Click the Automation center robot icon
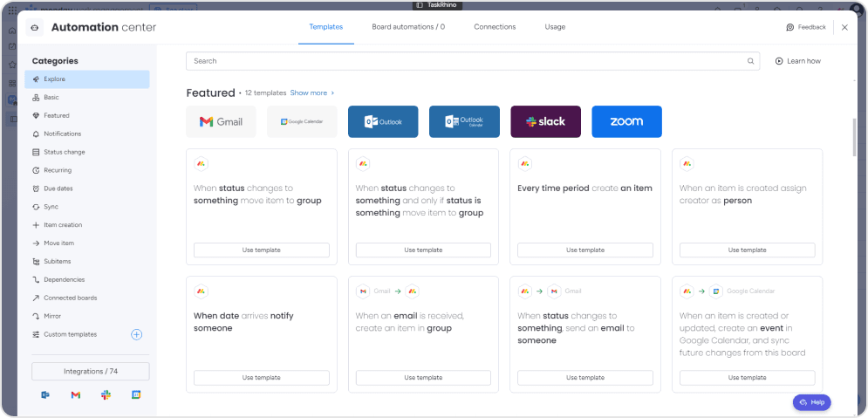868x418 pixels. pos(34,28)
